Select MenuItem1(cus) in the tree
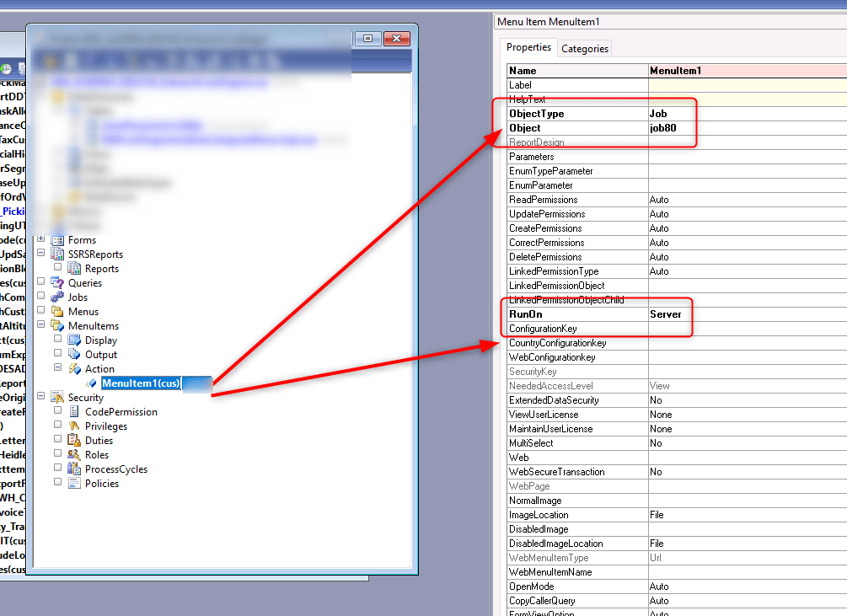Screen dimensions: 847x616 141,383
